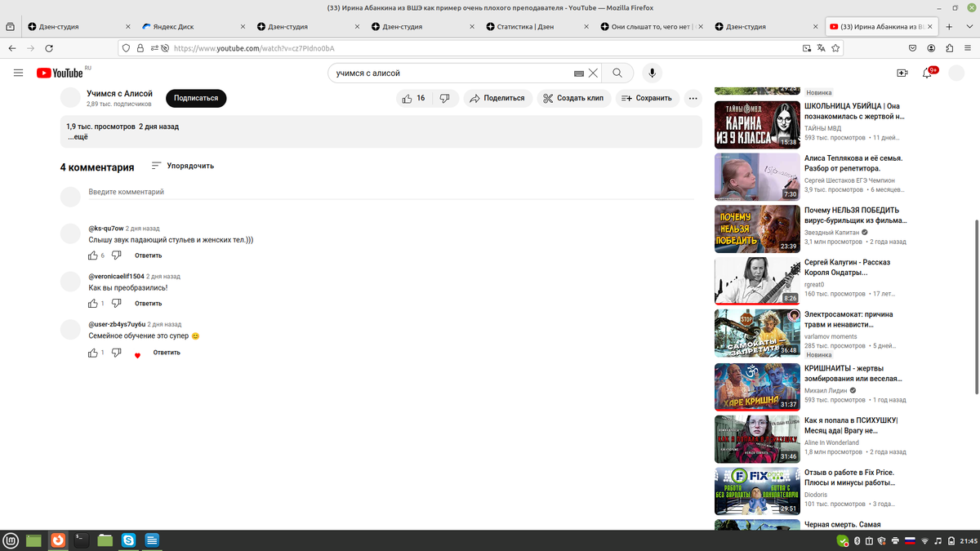The width and height of the screenshot is (980, 551).
Task: Dislike the comment by @ks-qu7ow
Action: pos(117,256)
